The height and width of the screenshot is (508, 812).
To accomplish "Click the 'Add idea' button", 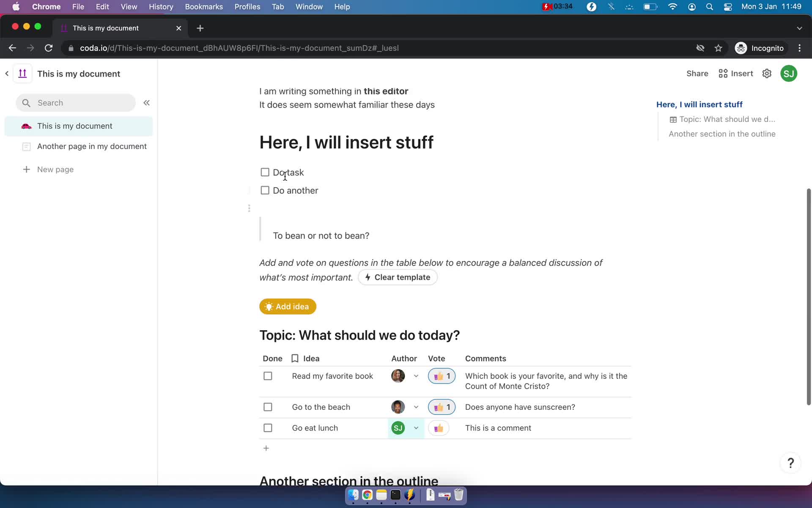I will point(288,306).
